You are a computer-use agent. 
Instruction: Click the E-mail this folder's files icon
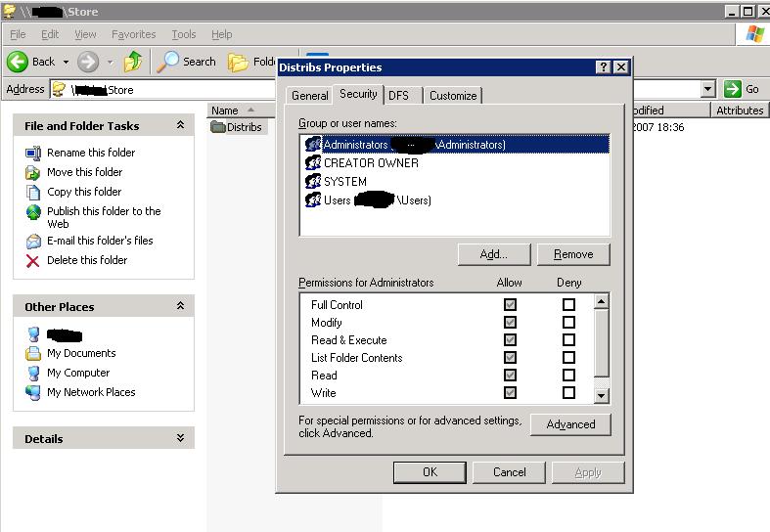(33, 241)
